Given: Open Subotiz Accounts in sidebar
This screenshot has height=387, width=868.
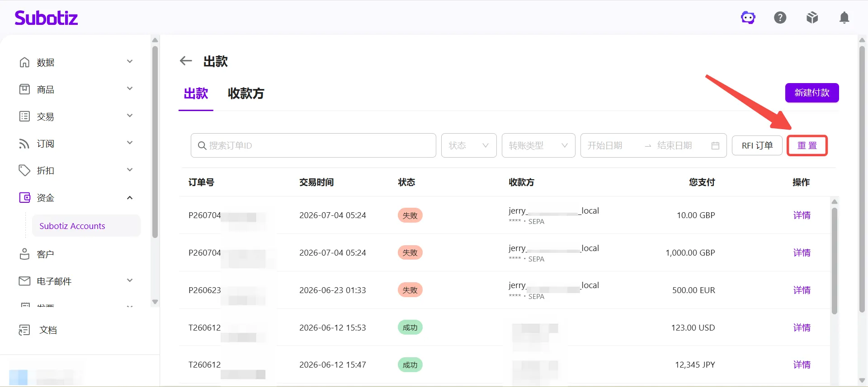Looking at the screenshot, I should [x=86, y=226].
